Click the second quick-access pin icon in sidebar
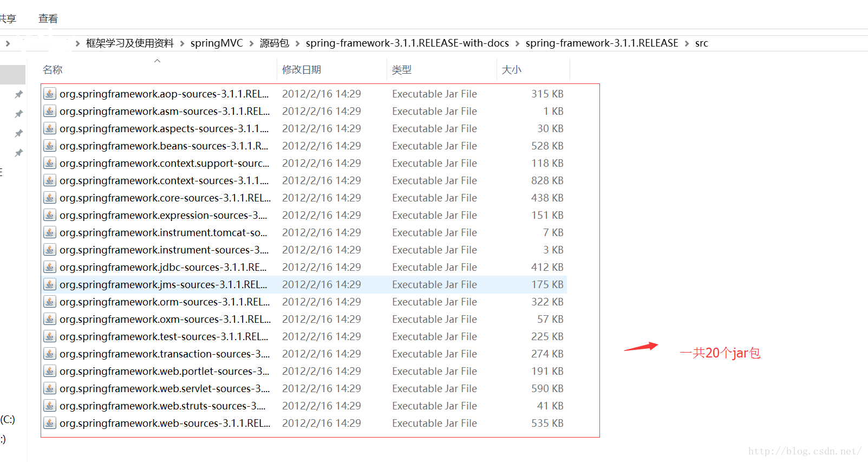Image resolution: width=868 pixels, height=462 pixels. point(19,114)
